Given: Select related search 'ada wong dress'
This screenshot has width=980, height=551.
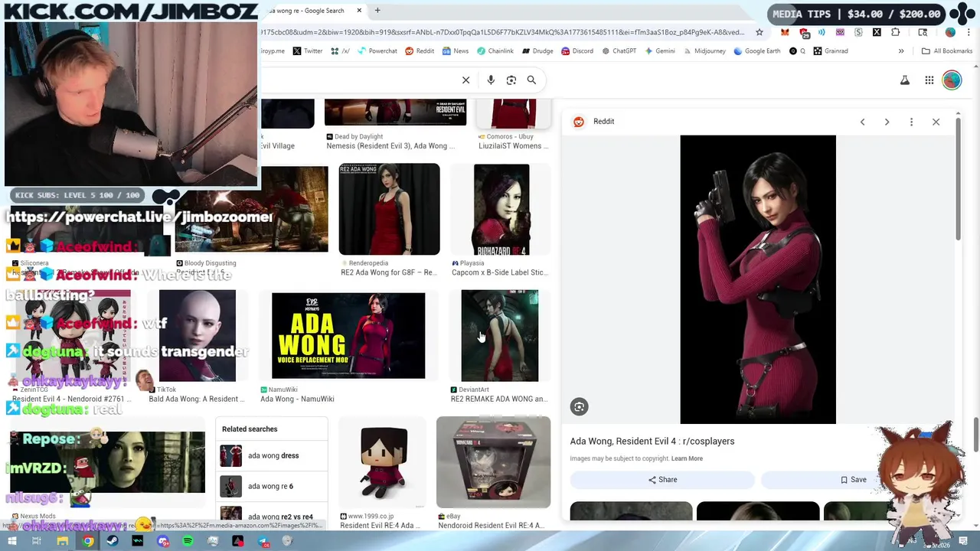Looking at the screenshot, I should tap(272, 455).
